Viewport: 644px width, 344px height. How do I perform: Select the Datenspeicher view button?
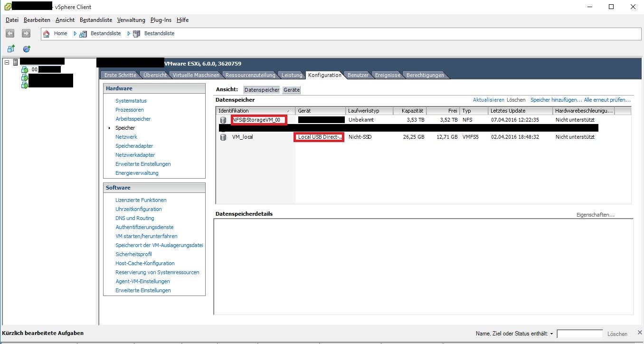point(262,90)
